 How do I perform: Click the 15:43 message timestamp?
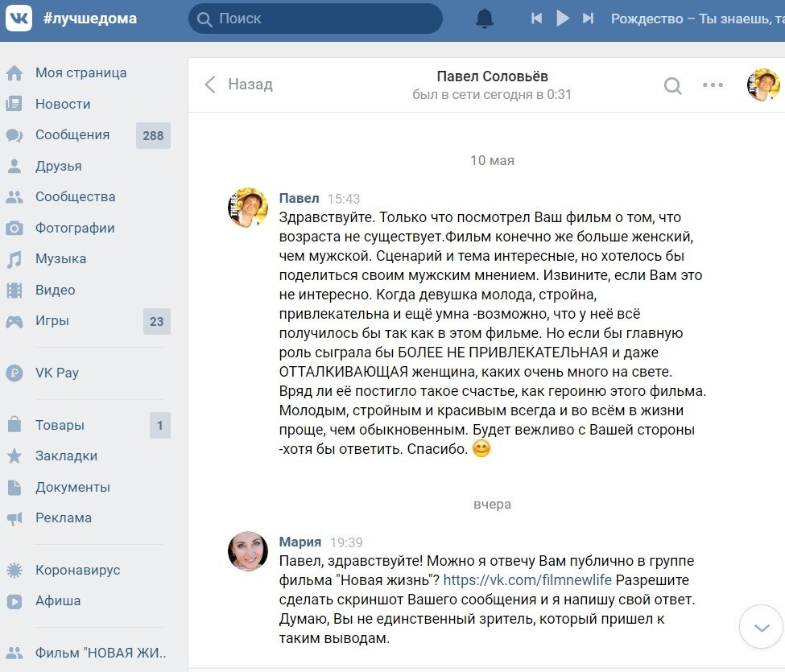[x=344, y=199]
